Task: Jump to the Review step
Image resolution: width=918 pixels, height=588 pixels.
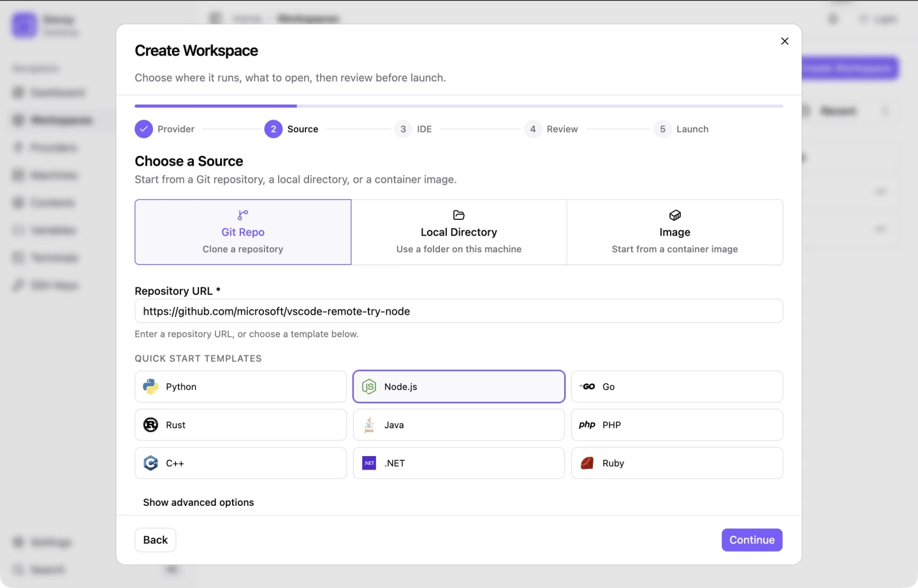Action: click(551, 129)
